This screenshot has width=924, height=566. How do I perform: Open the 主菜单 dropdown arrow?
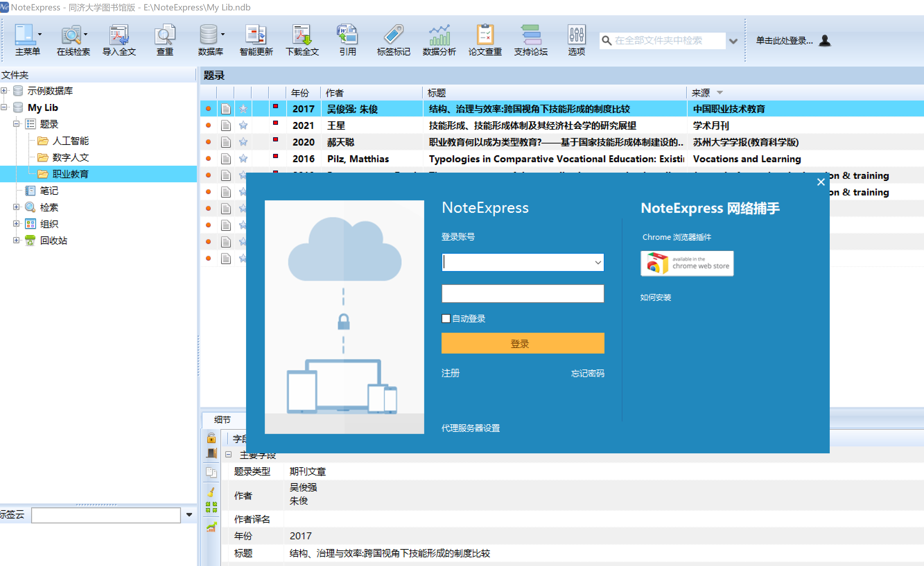(40, 35)
